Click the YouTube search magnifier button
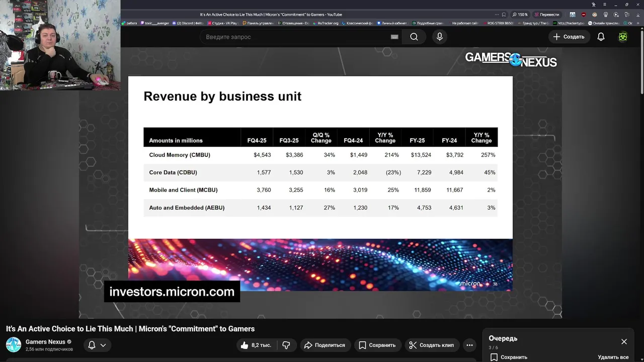The width and height of the screenshot is (644, 362). click(414, 37)
